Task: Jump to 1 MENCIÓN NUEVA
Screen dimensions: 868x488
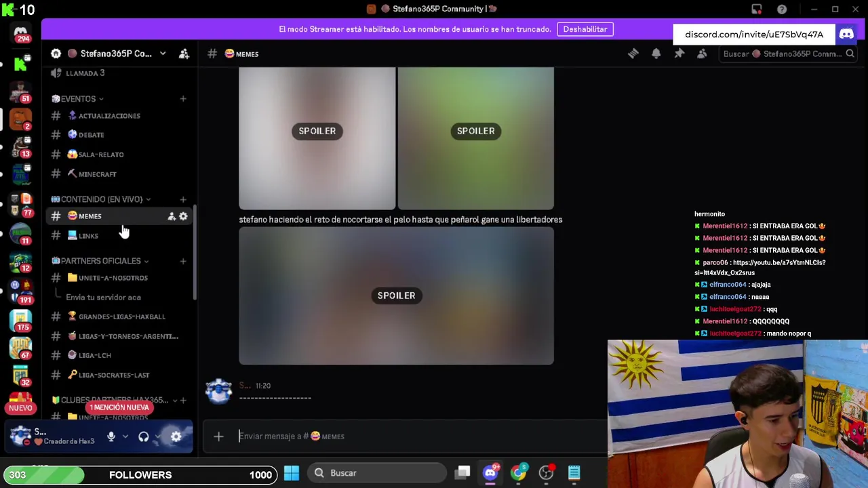Action: (119, 407)
